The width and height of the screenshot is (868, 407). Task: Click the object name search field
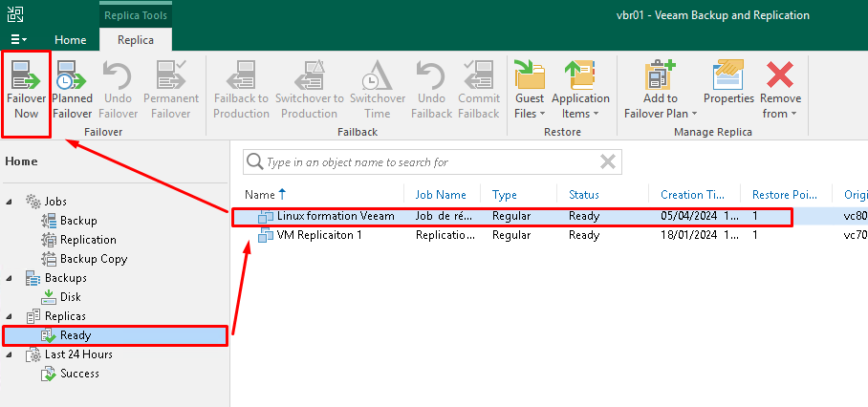point(432,162)
